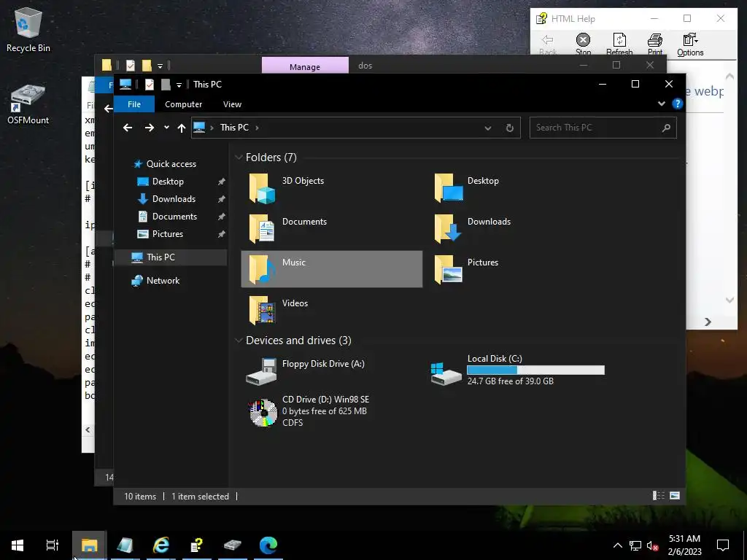Open Options in HTML Help toolbar
Screen dimensions: 747x560
(690, 44)
